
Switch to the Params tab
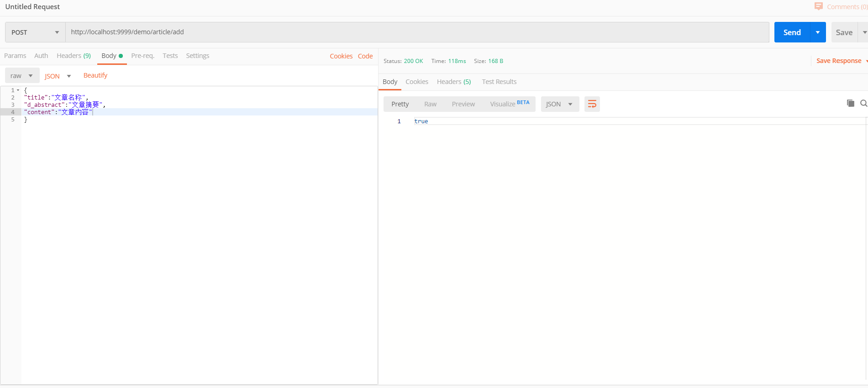click(15, 56)
